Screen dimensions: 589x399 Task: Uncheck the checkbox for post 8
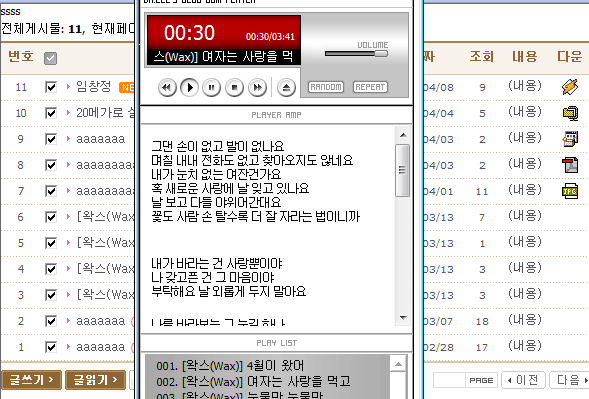(x=50, y=165)
